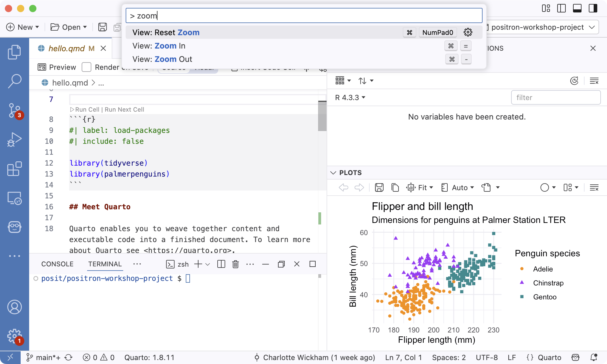Click the Save file icon in top toolbar

click(x=103, y=27)
